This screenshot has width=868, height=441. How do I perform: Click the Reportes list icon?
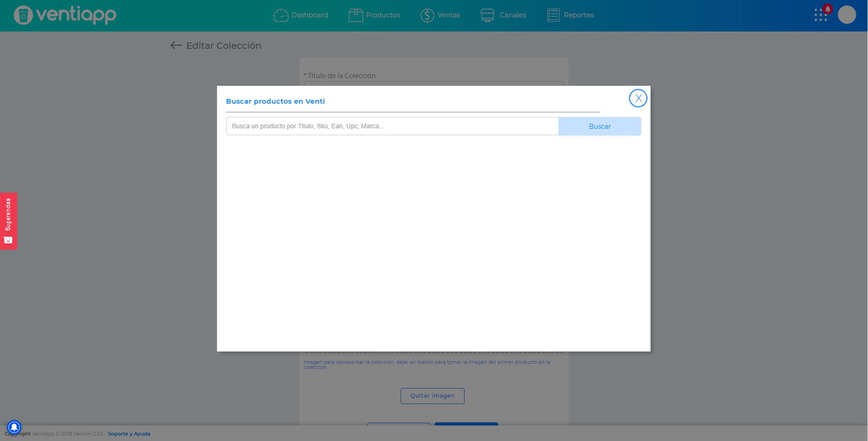[553, 15]
